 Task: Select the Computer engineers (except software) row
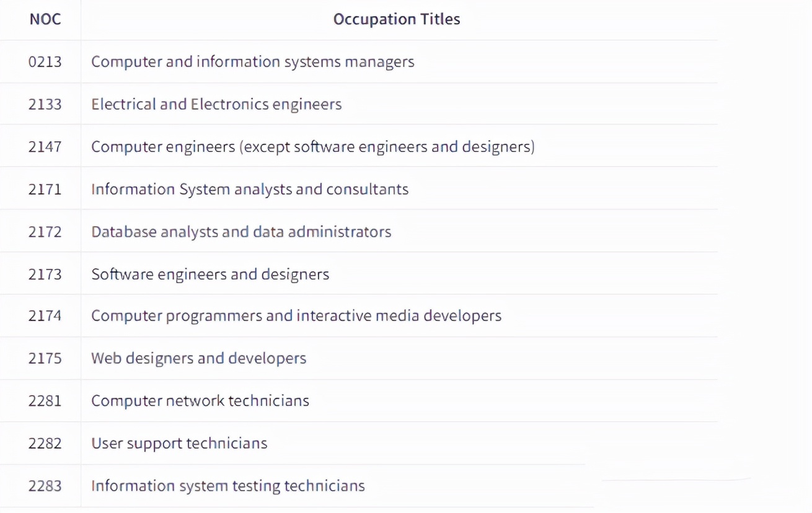(312, 147)
